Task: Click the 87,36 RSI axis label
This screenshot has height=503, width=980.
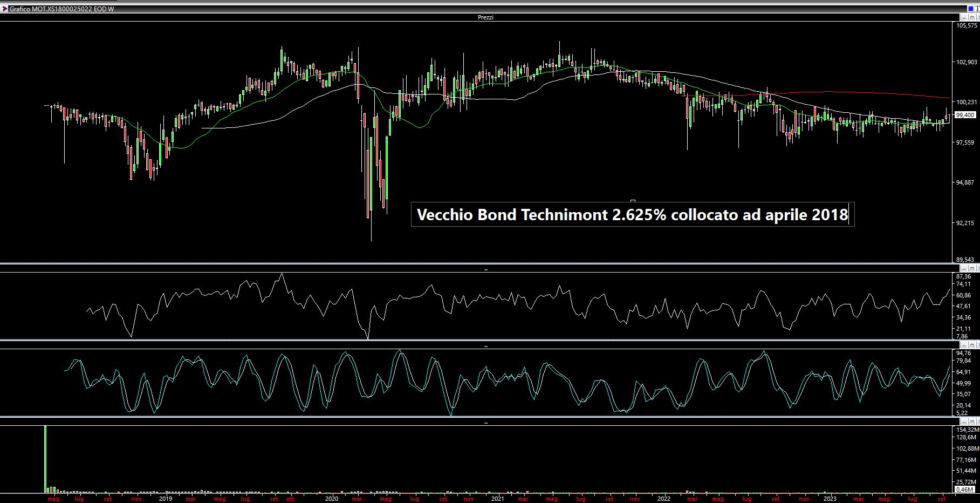Action: pyautogui.click(x=963, y=276)
